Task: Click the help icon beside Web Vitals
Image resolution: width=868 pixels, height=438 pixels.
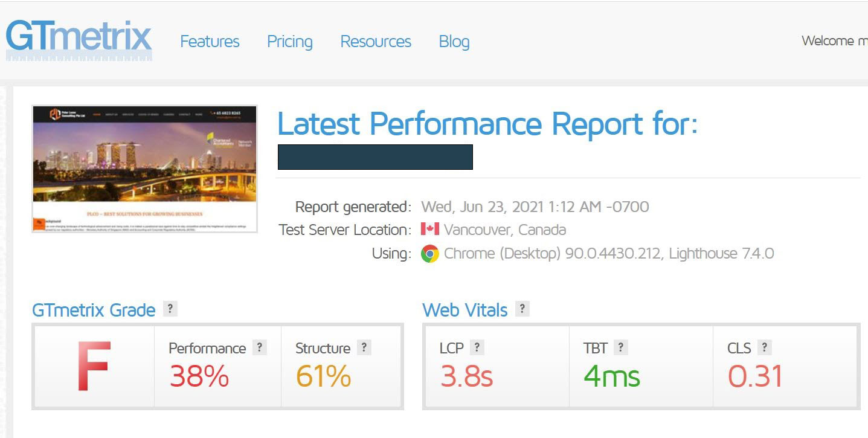Action: (522, 309)
